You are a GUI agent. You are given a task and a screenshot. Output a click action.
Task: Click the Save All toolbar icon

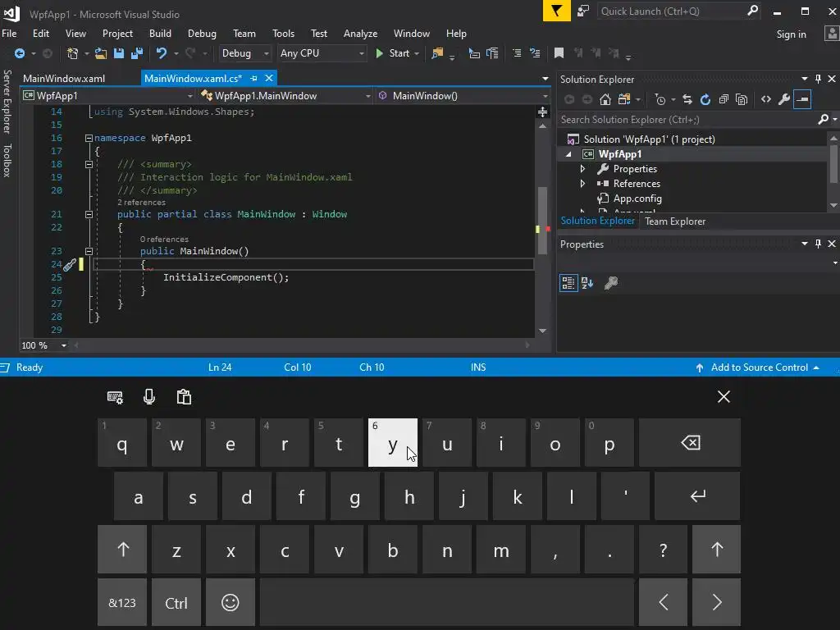pyautogui.click(x=137, y=53)
